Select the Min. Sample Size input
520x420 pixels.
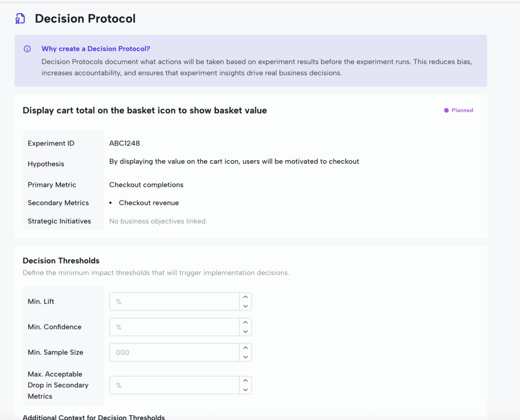174,353
